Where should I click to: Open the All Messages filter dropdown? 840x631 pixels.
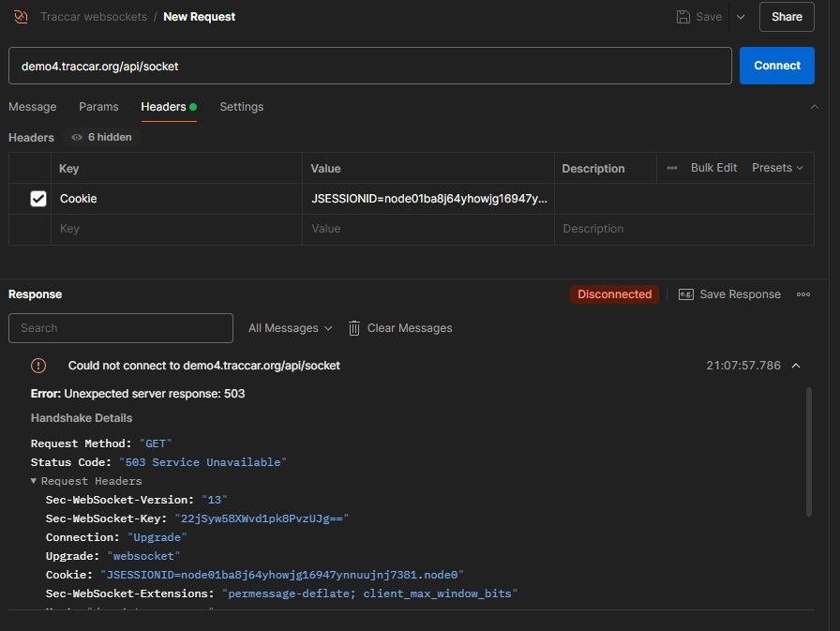coord(290,328)
